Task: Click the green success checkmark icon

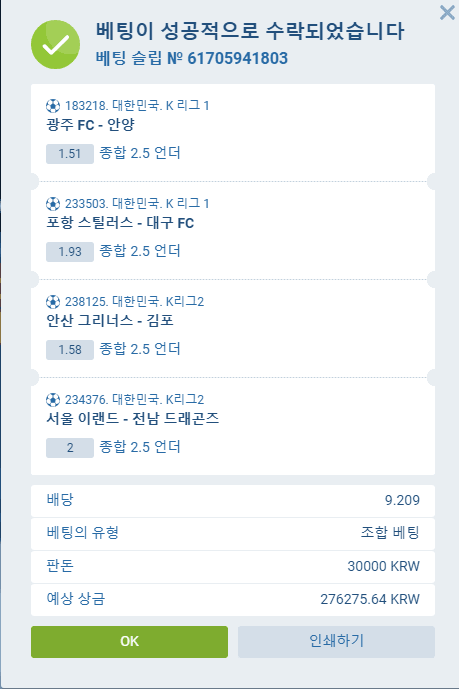Action: (x=55, y=44)
